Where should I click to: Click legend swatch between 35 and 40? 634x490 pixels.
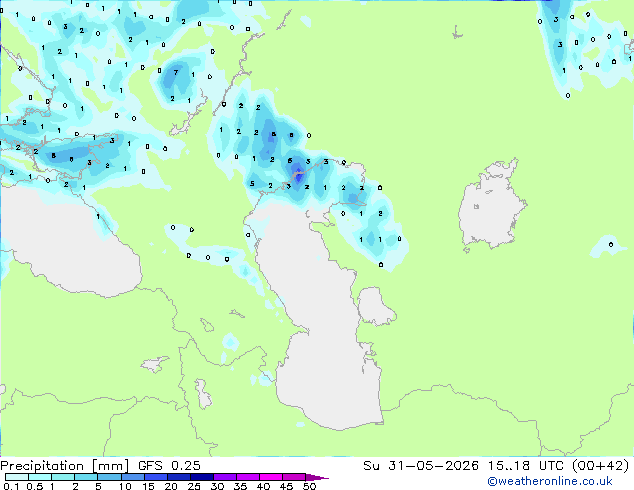tap(247, 477)
